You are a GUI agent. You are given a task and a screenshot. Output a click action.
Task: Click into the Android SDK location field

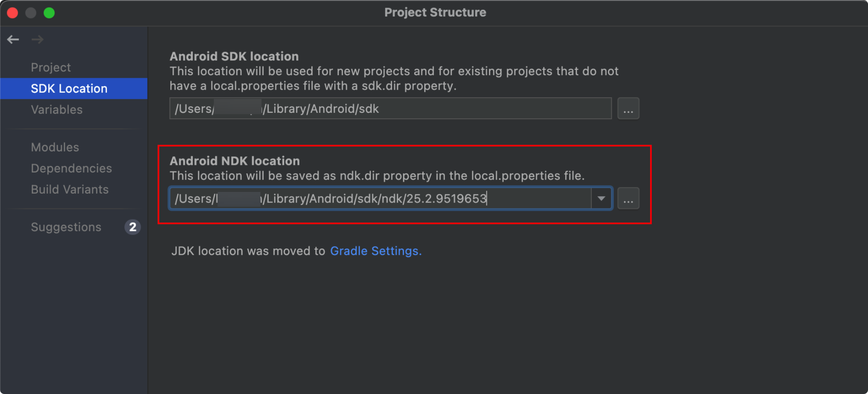390,109
